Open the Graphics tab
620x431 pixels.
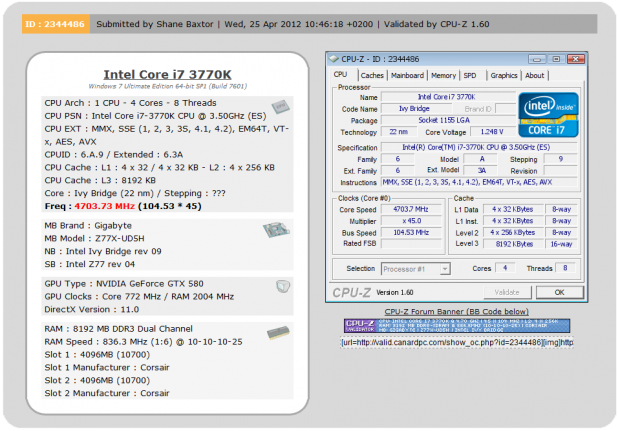[x=504, y=76]
